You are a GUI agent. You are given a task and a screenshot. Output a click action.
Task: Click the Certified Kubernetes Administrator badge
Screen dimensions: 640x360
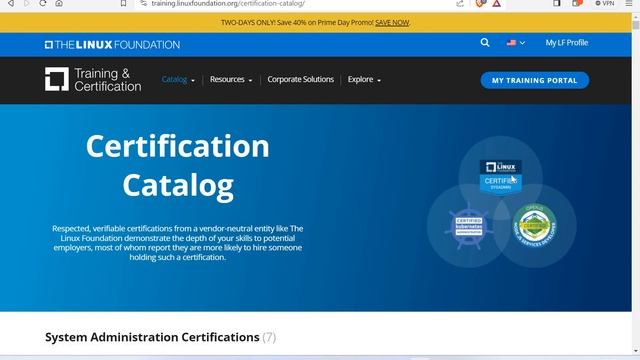coord(469,226)
